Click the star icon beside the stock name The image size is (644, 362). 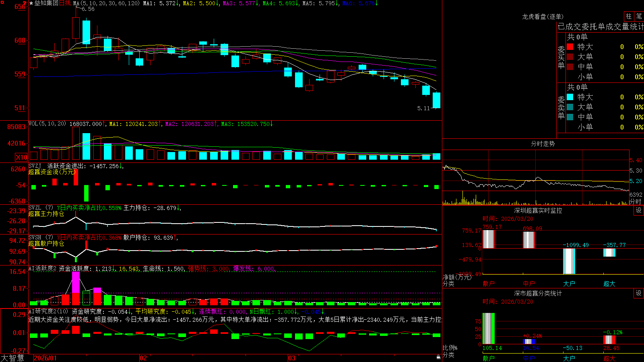(x=31, y=3)
